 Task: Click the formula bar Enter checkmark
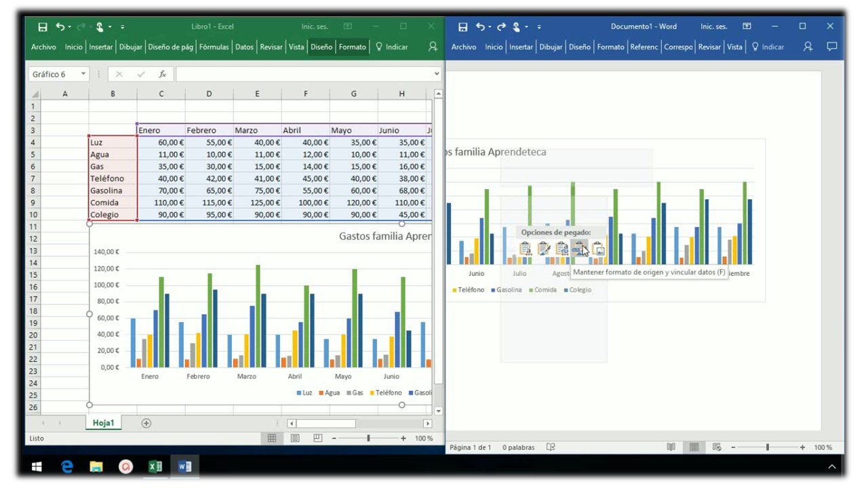141,74
